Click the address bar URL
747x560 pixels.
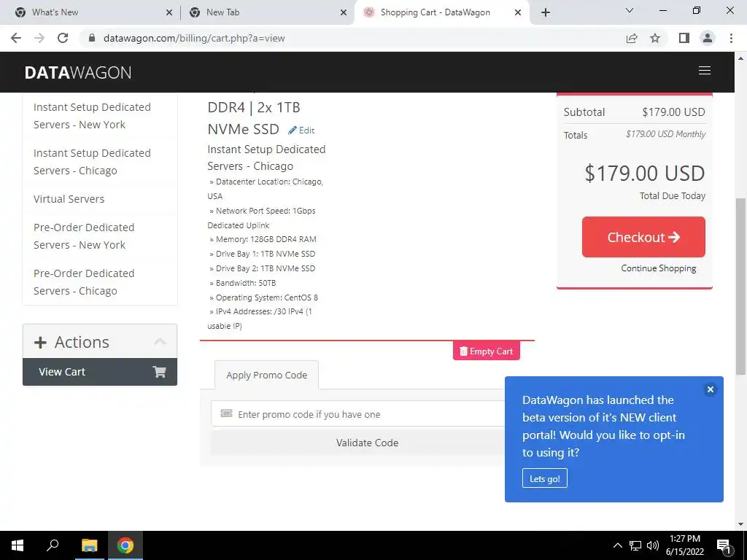pyautogui.click(x=194, y=38)
